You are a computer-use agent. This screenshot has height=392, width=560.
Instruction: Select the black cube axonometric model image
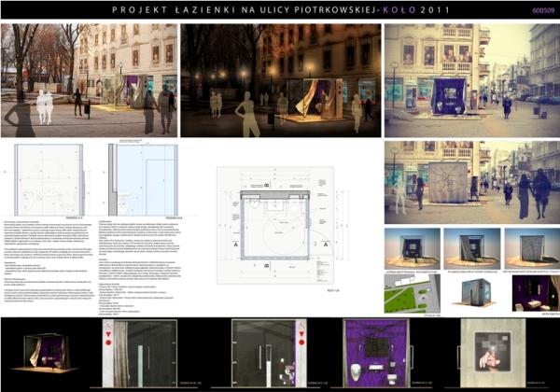(471, 292)
